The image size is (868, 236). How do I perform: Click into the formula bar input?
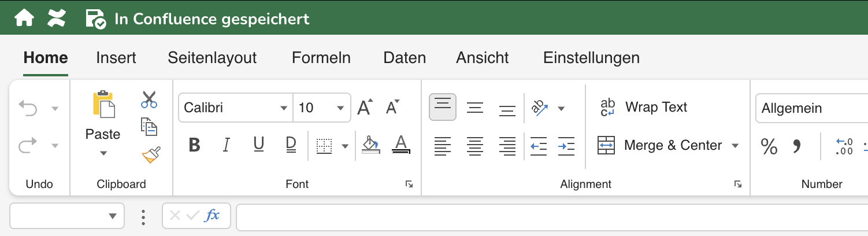click(549, 216)
